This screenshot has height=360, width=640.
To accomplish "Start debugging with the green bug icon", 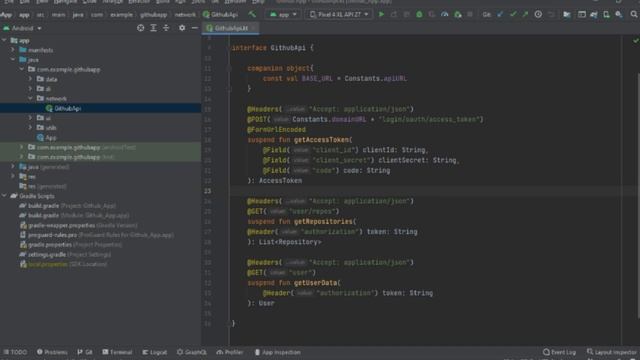I will (x=419, y=14).
